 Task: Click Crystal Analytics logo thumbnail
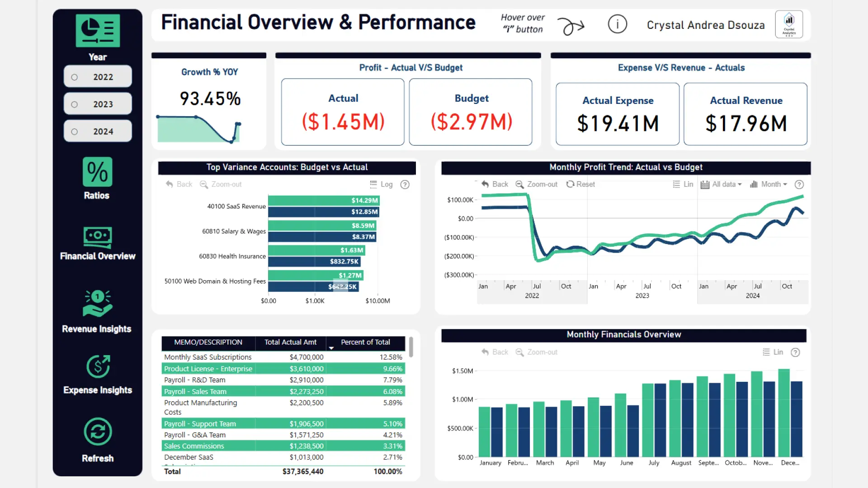tap(789, 24)
